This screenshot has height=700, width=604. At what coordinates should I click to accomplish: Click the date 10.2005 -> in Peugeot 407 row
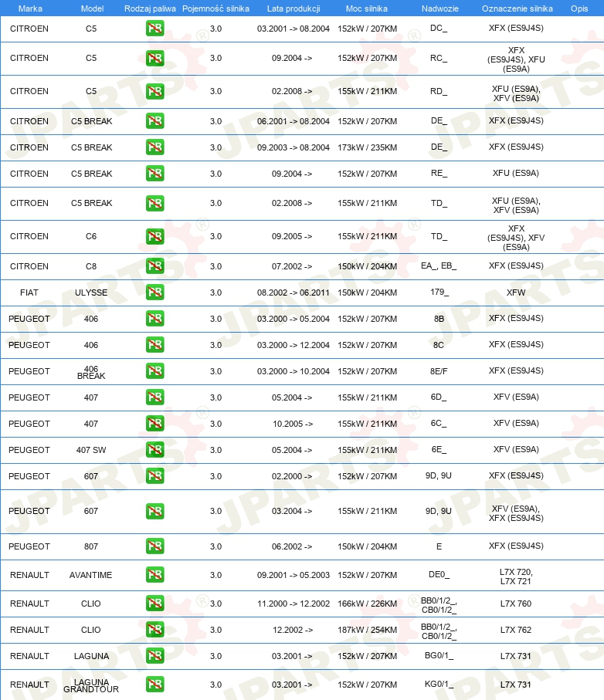pos(293,424)
